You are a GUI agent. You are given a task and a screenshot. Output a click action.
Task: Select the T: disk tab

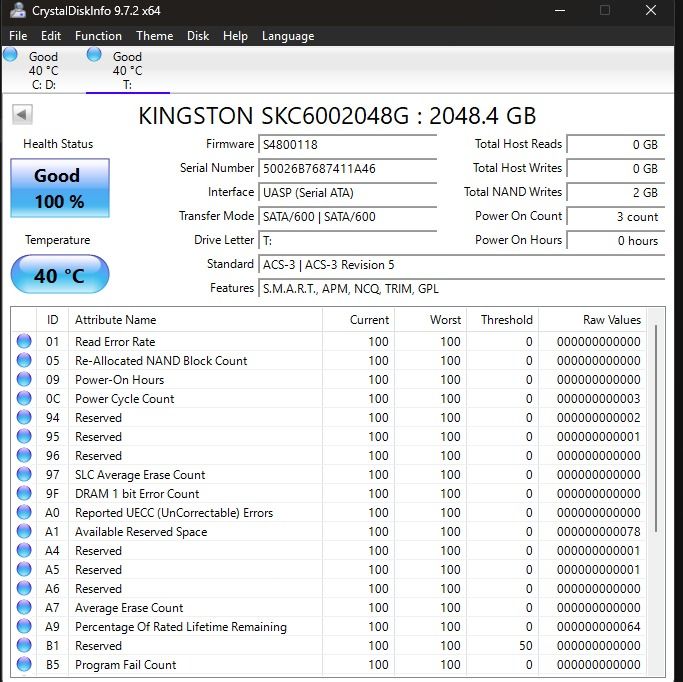coord(128,70)
